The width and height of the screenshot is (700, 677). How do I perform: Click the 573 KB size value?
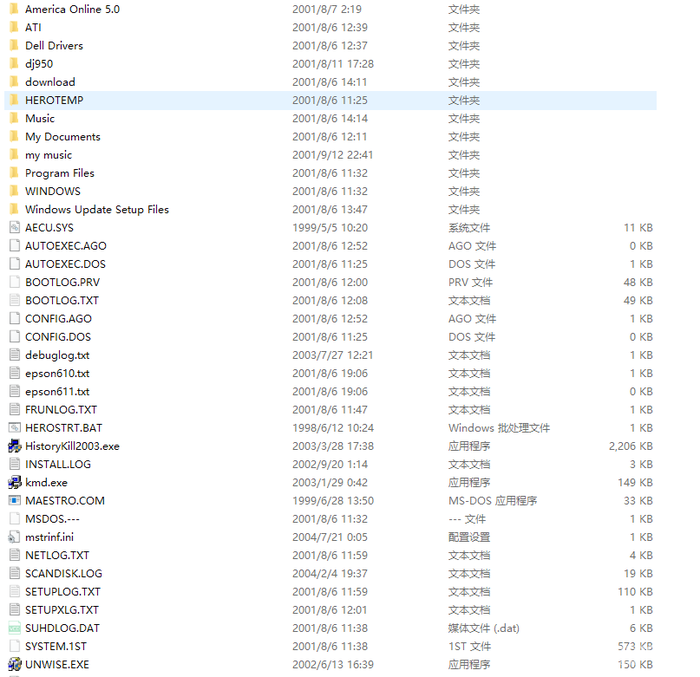click(x=635, y=646)
